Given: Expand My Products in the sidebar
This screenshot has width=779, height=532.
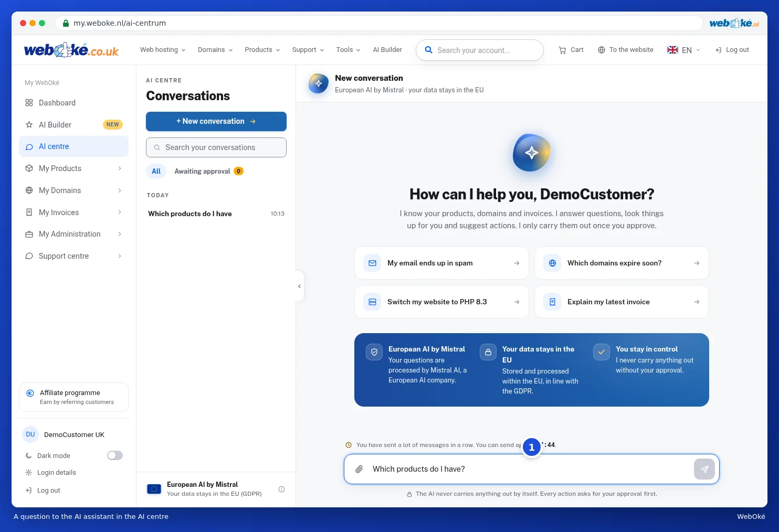Looking at the screenshot, I should (x=73, y=168).
